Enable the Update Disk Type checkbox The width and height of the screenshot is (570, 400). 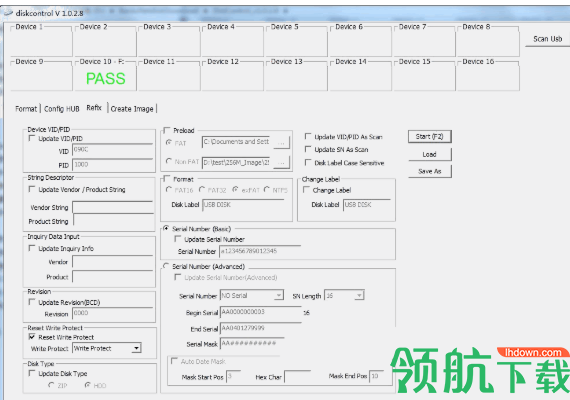click(x=32, y=373)
